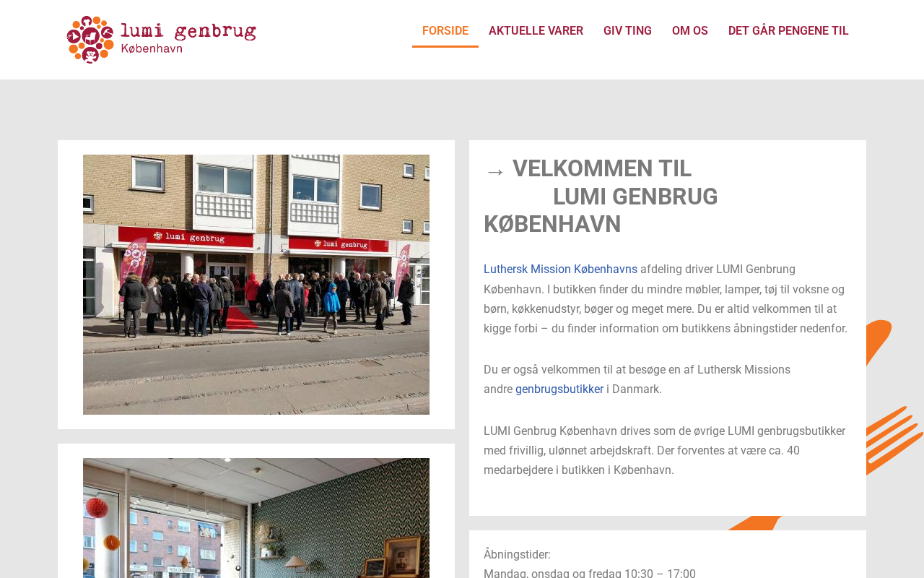Open the genbrugsbutikker link
The width and height of the screenshot is (924, 578).
point(559,389)
